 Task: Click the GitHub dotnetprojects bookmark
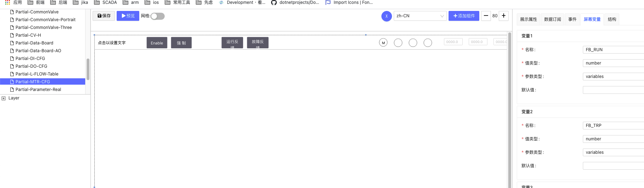tap(295, 2)
